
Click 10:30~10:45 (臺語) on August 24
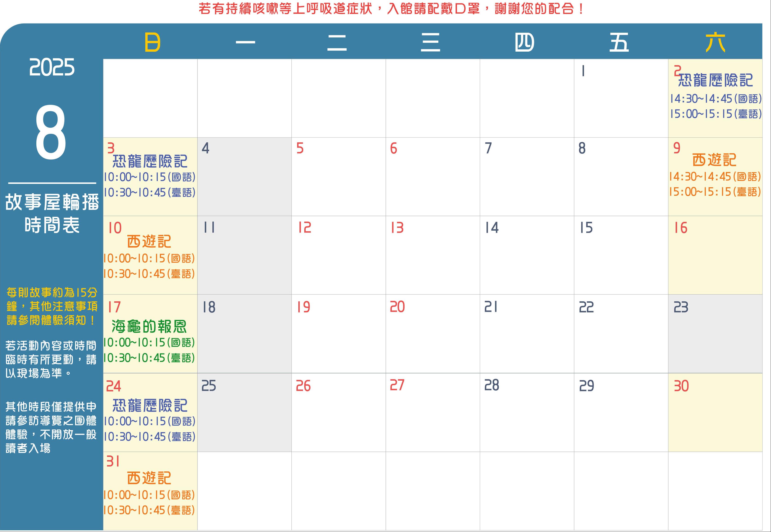pos(150,437)
